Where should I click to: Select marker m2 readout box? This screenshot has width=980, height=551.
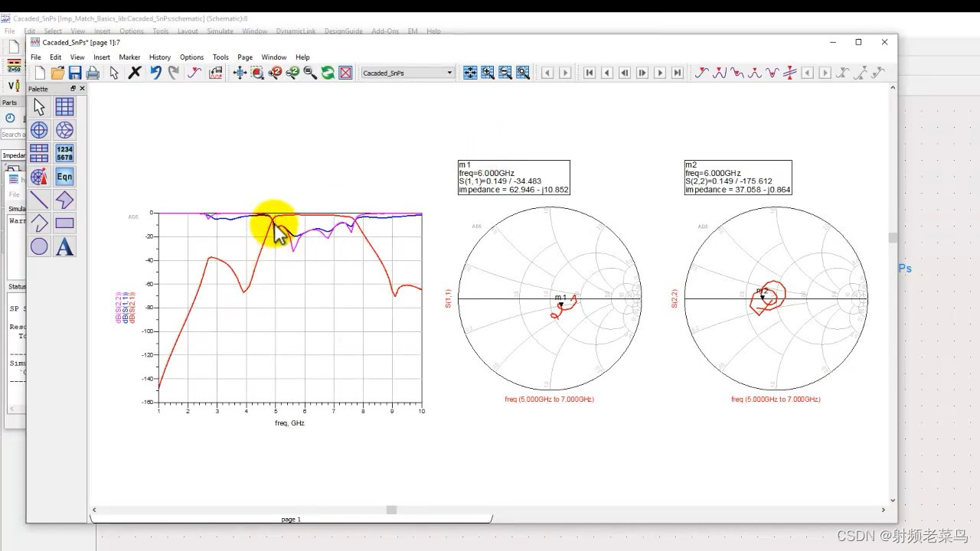738,178
